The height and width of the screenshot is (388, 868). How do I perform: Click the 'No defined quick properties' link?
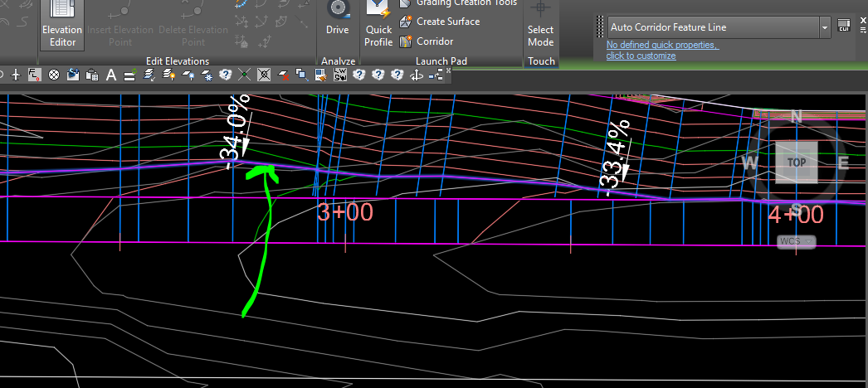tap(663, 45)
